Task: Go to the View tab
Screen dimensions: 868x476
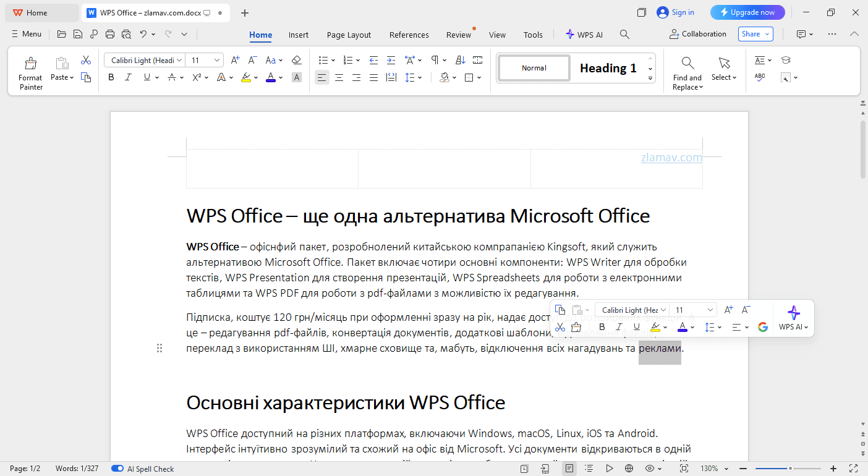Action: (x=497, y=35)
